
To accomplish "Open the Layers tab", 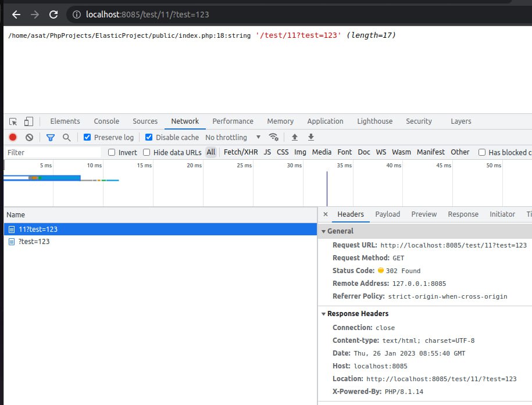I will point(460,121).
